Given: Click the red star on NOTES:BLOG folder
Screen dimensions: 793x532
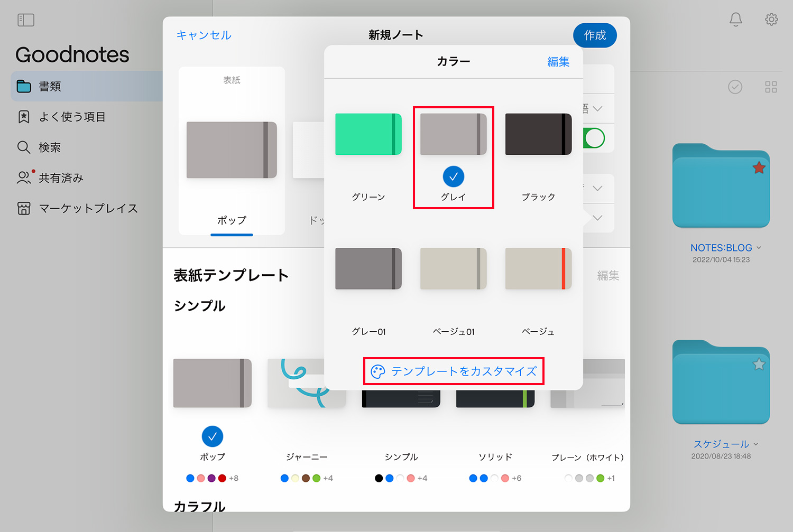Looking at the screenshot, I should pos(759,168).
